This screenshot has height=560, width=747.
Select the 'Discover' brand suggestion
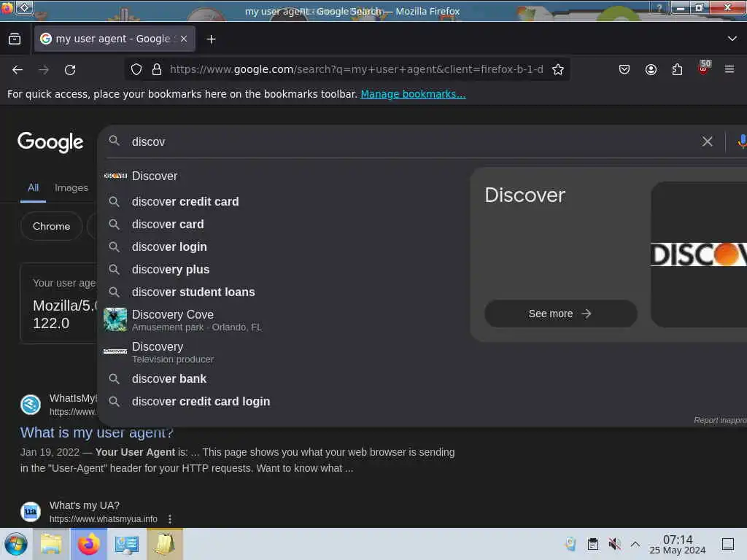(x=283, y=176)
